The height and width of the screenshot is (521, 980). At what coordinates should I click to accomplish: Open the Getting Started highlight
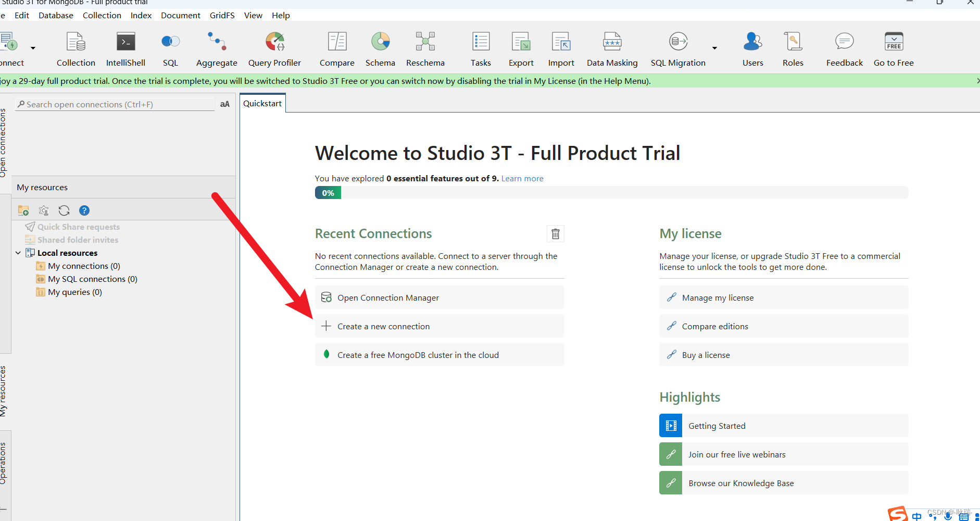tap(784, 426)
